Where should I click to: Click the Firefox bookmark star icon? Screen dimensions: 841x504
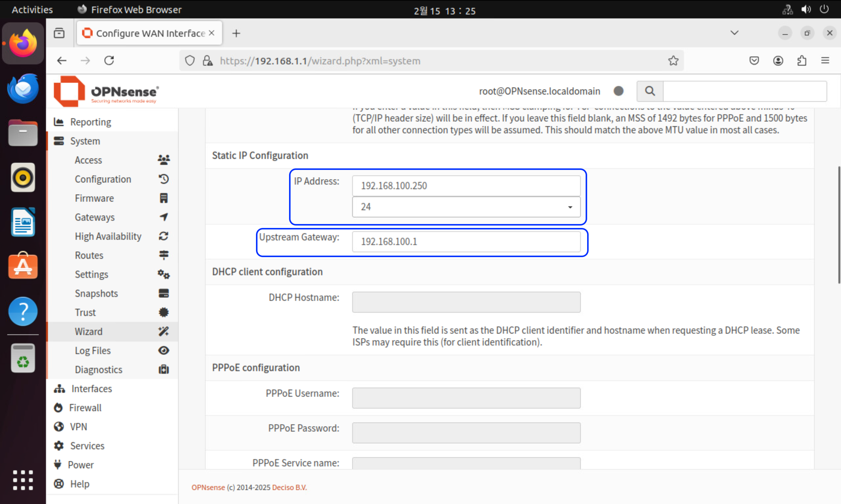pyautogui.click(x=673, y=61)
